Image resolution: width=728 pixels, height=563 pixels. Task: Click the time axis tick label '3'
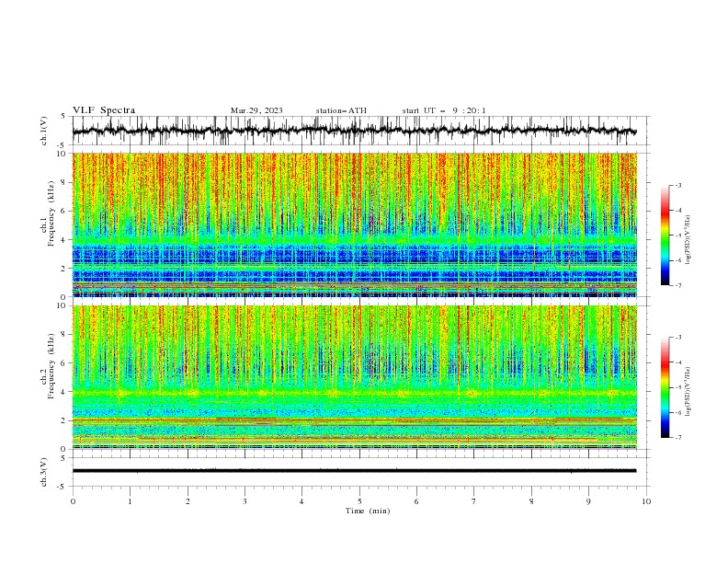click(245, 501)
